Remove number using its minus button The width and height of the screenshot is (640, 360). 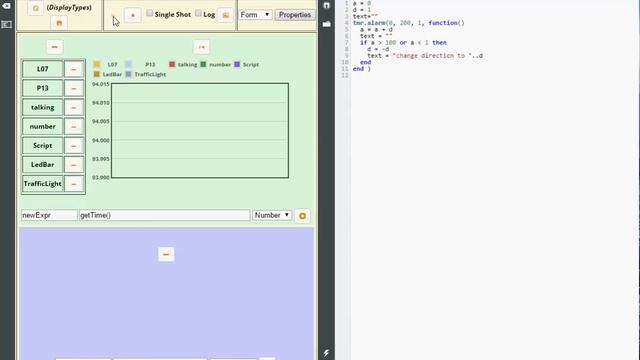click(x=74, y=127)
